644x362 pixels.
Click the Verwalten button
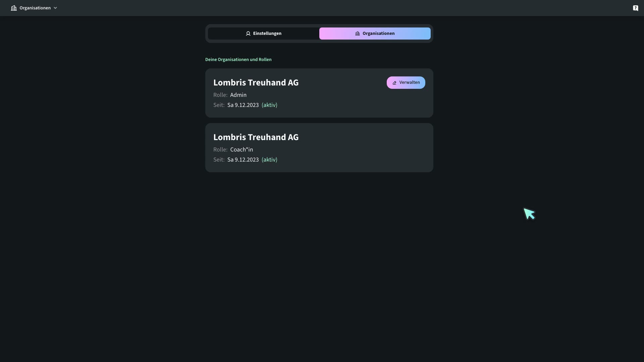(406, 82)
